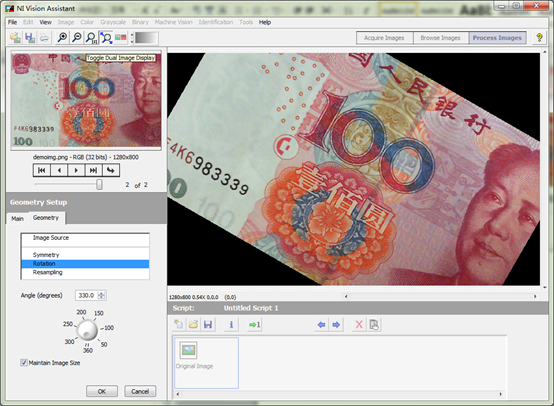The height and width of the screenshot is (406, 554).
Task: Click Process Images mode button
Action: (497, 38)
